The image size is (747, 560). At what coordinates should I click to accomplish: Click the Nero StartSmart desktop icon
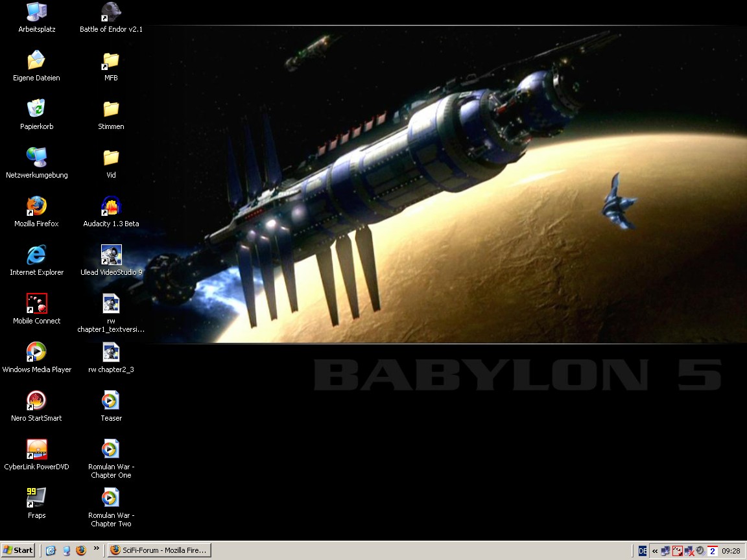(x=36, y=401)
